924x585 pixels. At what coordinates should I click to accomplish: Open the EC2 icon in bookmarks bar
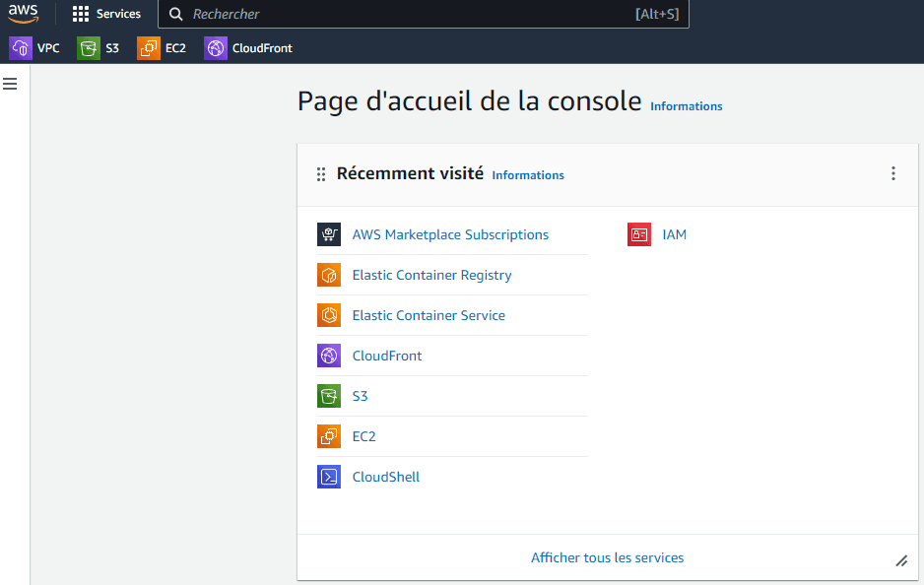point(149,48)
